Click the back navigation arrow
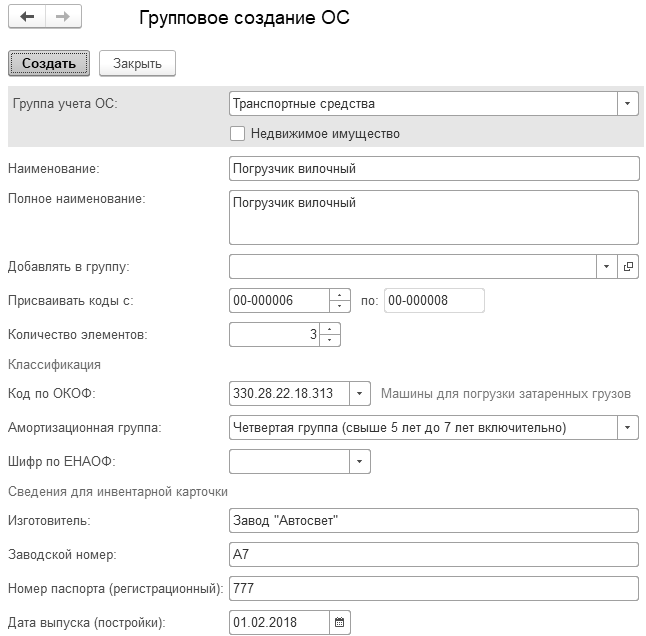 [x=27, y=18]
